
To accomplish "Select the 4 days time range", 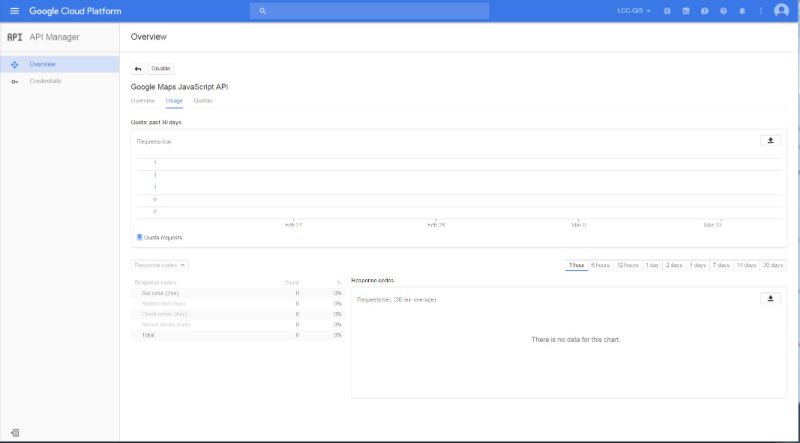I will [x=697, y=265].
